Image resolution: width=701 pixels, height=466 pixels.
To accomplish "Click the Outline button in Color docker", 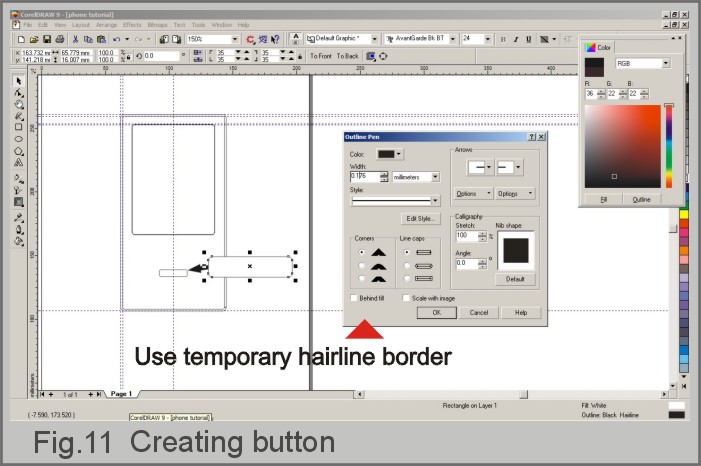I will (641, 199).
